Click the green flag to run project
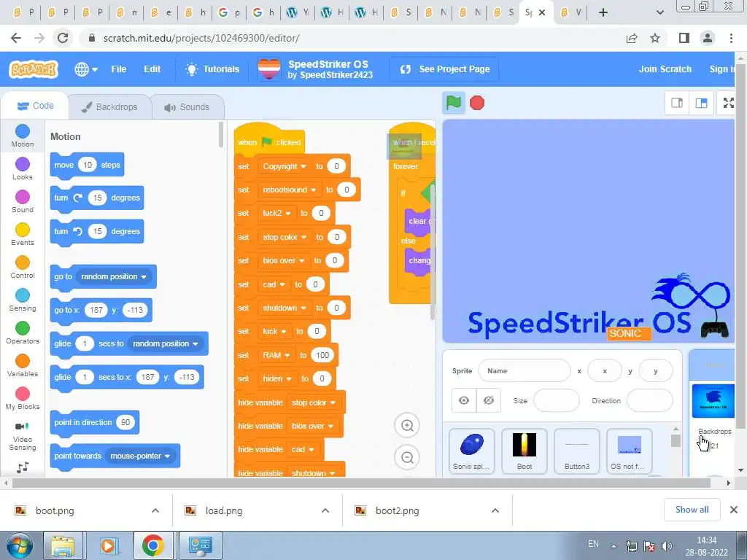Screen dimensions: 747x560 (x=453, y=103)
